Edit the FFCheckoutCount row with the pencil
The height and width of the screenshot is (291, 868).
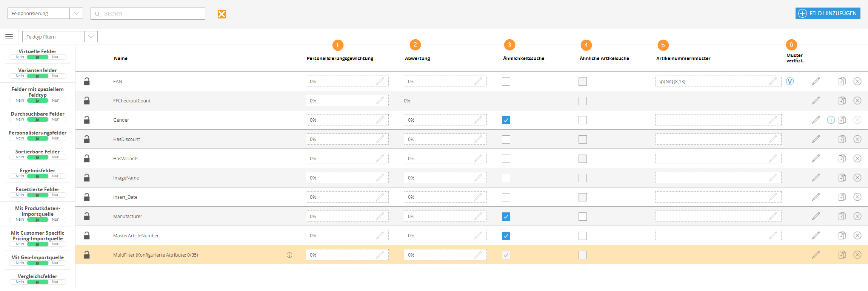(816, 101)
